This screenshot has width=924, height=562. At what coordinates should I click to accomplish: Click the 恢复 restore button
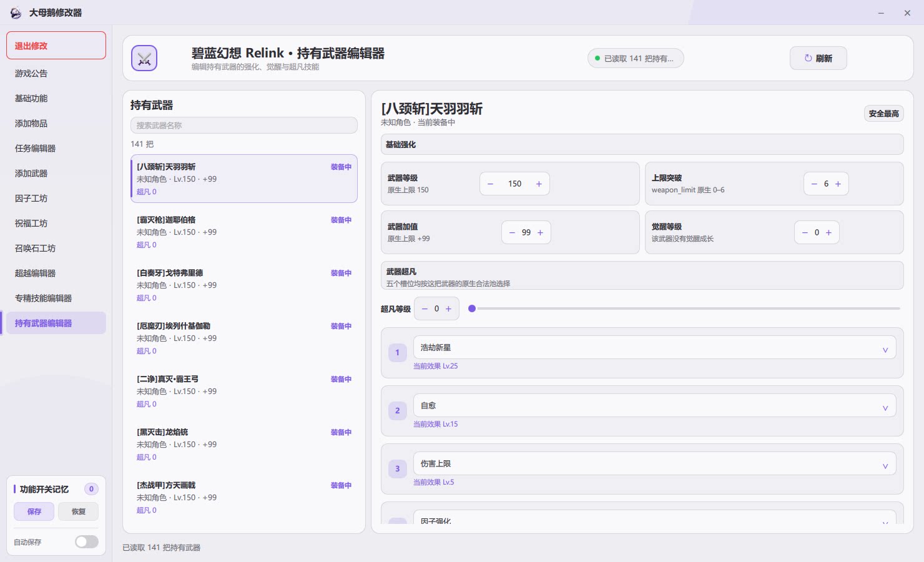[x=78, y=511]
